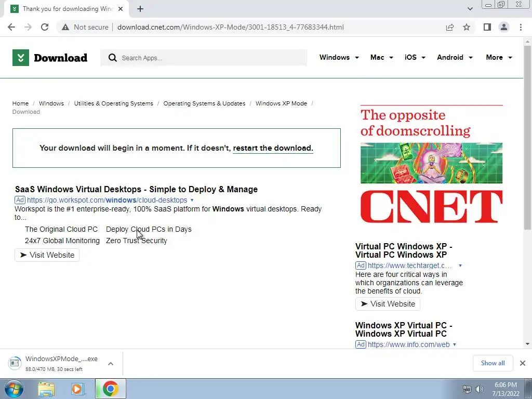Open '24x7 Global Monitoring' link
532x399 pixels.
(62, 241)
